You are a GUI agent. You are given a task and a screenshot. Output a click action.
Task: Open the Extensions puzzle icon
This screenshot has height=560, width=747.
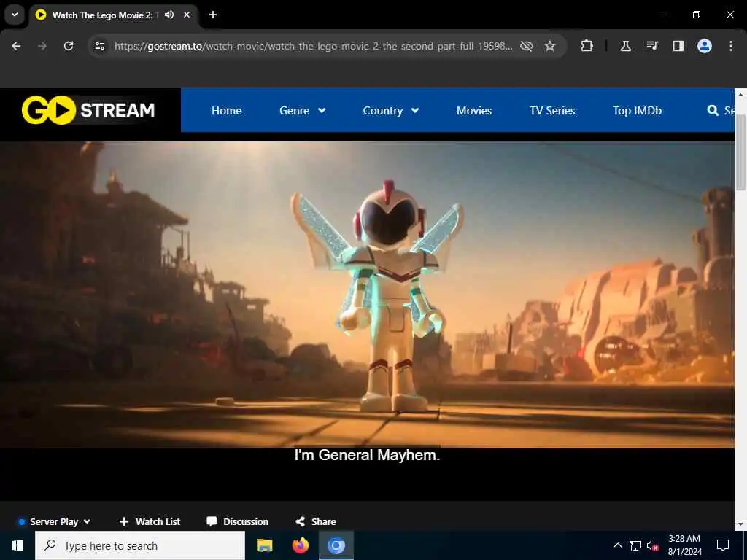tap(587, 46)
